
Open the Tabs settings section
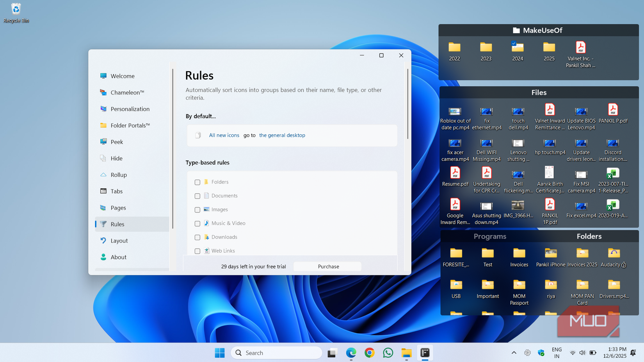116,191
